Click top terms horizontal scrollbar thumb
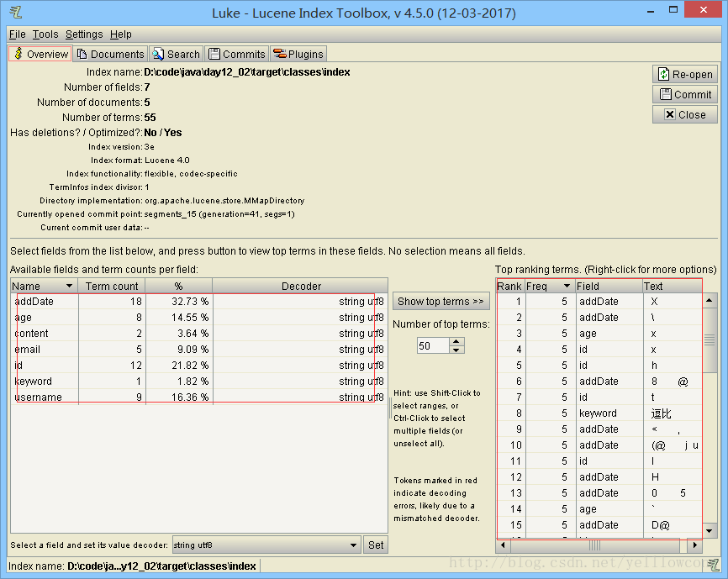 click(594, 545)
